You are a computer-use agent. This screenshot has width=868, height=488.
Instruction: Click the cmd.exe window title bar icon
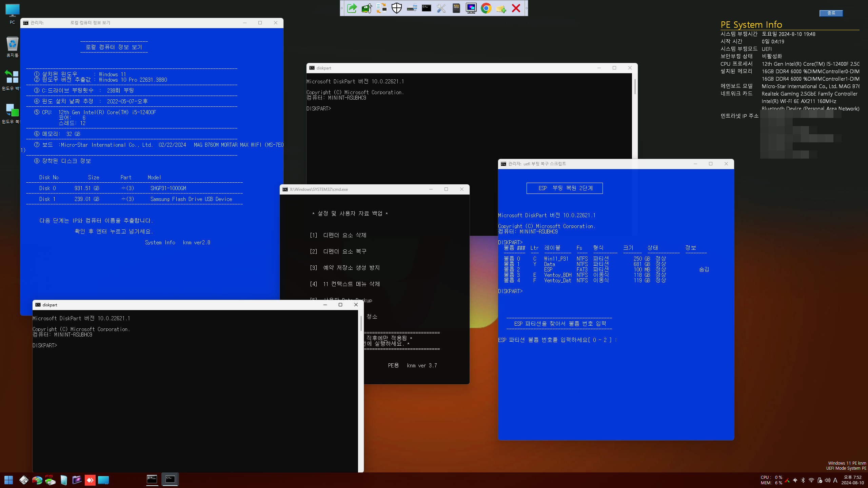[x=285, y=189]
